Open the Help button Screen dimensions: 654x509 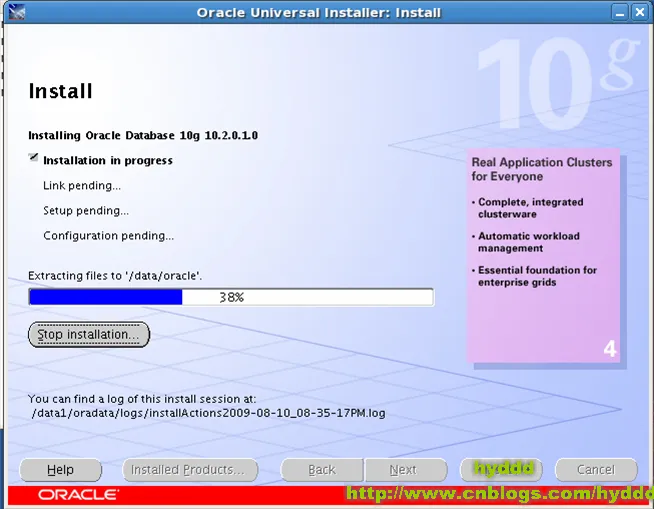click(60, 470)
